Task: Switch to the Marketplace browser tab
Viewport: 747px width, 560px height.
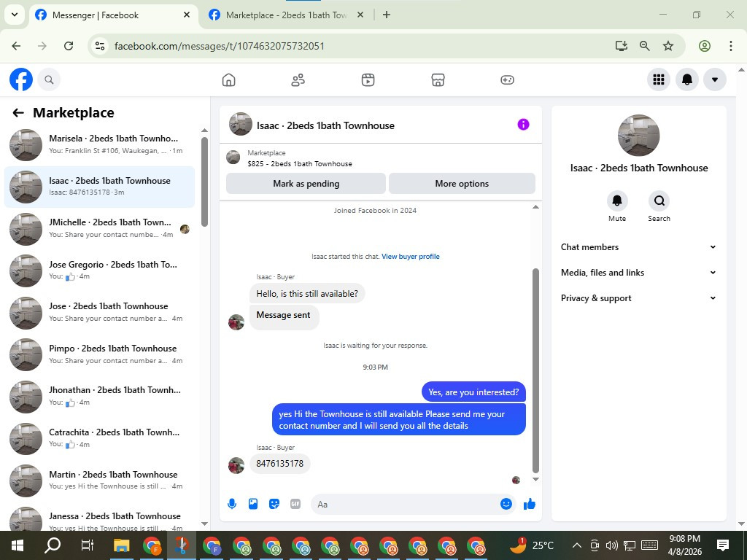Action: click(x=286, y=15)
